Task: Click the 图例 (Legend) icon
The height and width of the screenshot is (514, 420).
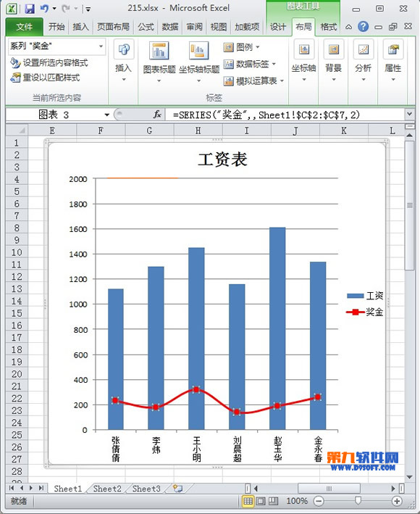Action: click(229, 47)
